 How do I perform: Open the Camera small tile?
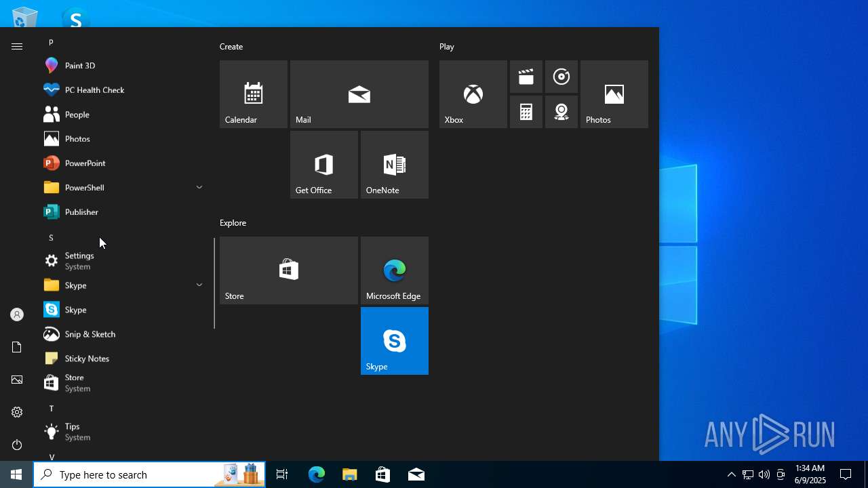561,112
